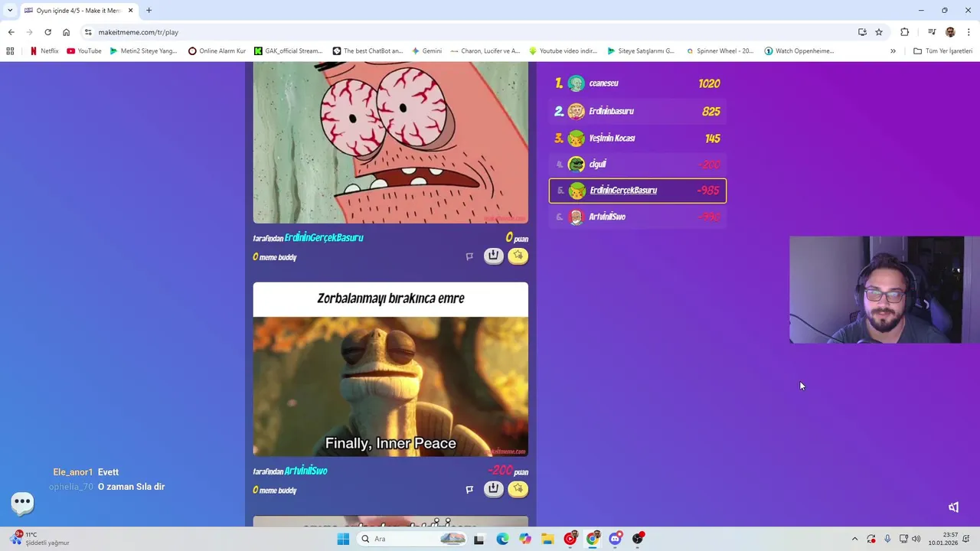Go back in browser
This screenshot has width=980, height=551.
click(x=11, y=32)
